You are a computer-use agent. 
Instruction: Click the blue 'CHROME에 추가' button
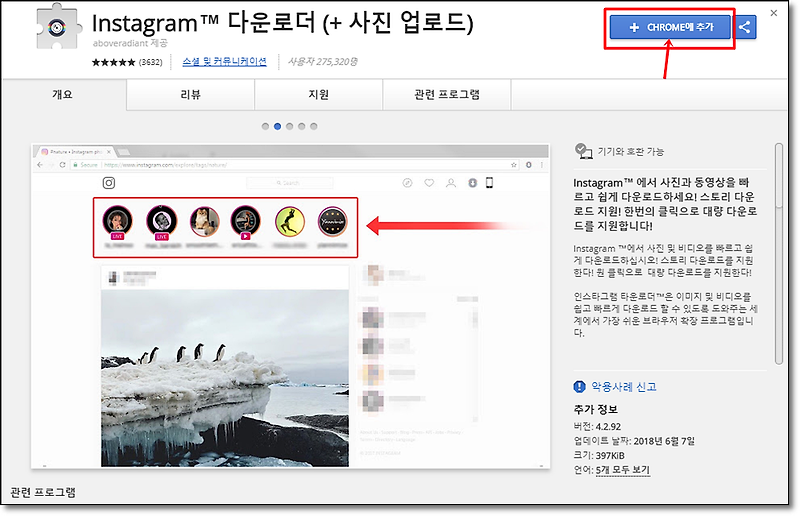[670, 27]
